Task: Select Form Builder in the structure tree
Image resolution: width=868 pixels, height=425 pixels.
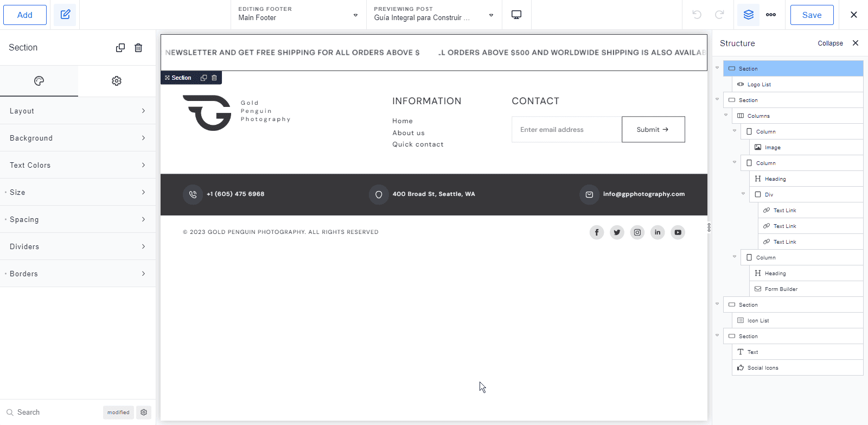Action: [x=781, y=289]
